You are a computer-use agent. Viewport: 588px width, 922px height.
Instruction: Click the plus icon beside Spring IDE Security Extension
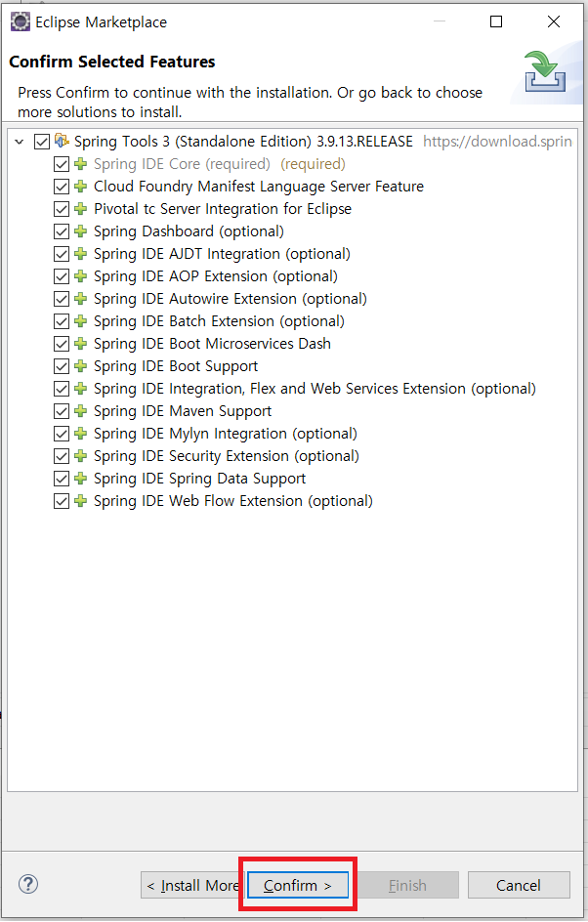[x=80, y=456]
